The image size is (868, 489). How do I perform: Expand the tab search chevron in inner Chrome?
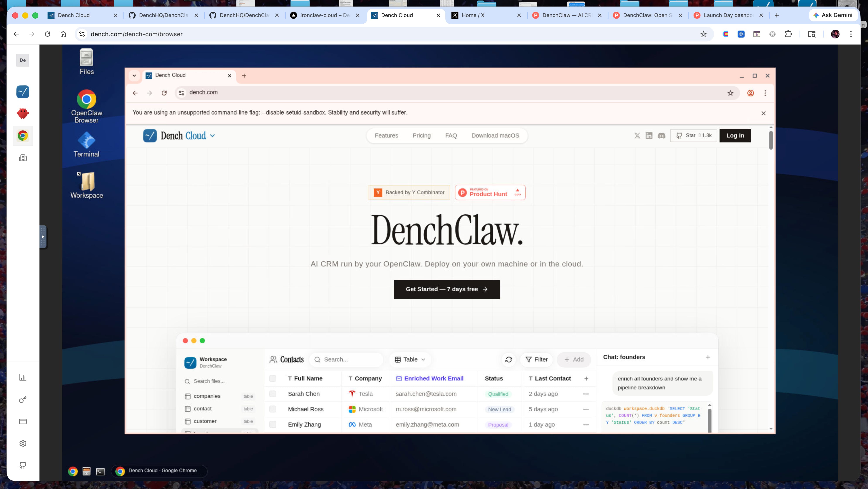click(134, 76)
